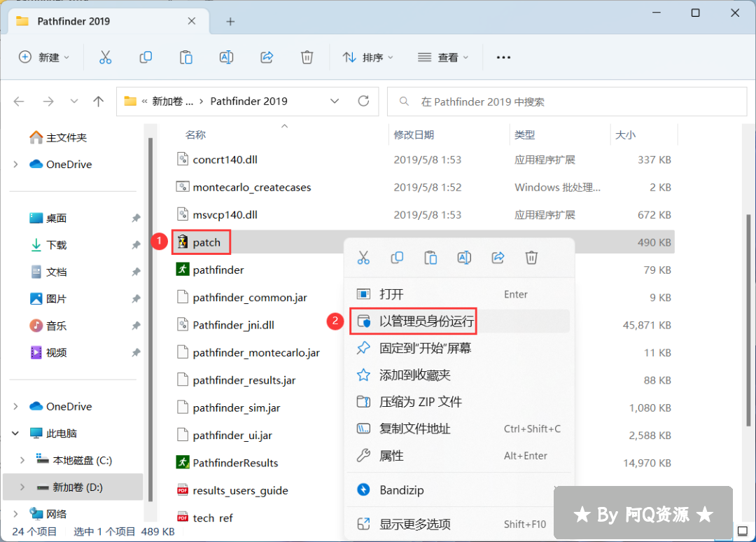Image resolution: width=756 pixels, height=542 pixels.
Task: Sort by the 修改日期 column header
Action: tap(414, 135)
